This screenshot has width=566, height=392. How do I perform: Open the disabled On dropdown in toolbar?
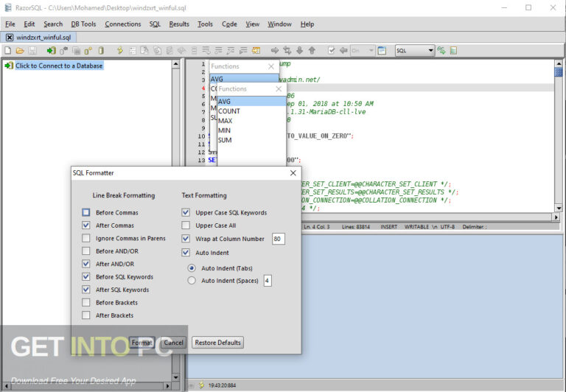point(363,51)
